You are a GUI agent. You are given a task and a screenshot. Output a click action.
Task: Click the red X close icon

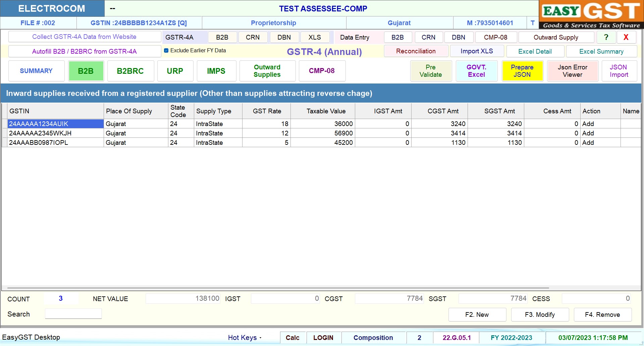626,37
